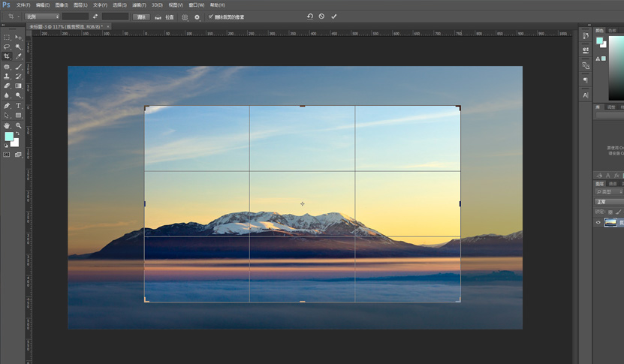Image resolution: width=624 pixels, height=364 pixels.
Task: Open the crop ratio preset dropdown
Action: click(42, 17)
